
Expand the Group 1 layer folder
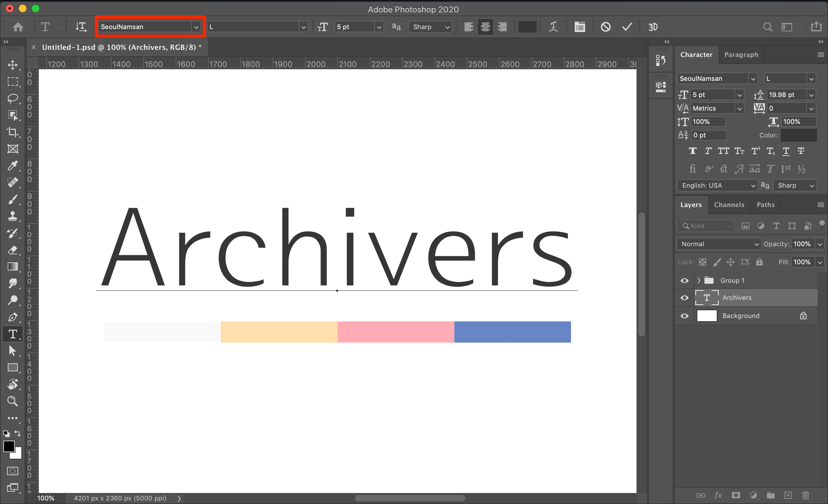[x=699, y=280]
